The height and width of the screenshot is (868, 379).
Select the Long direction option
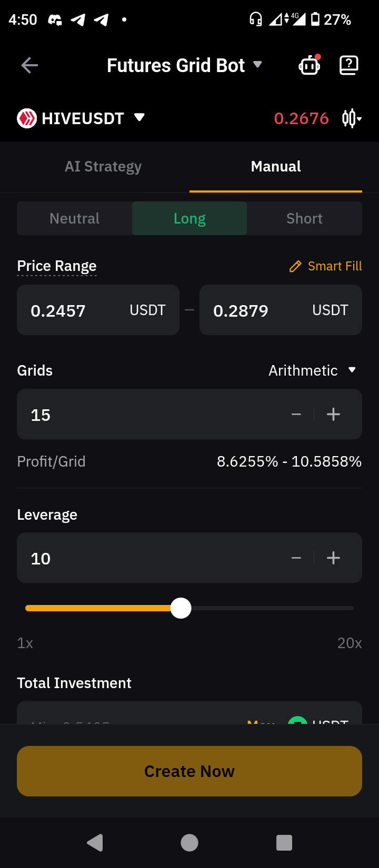click(x=189, y=218)
